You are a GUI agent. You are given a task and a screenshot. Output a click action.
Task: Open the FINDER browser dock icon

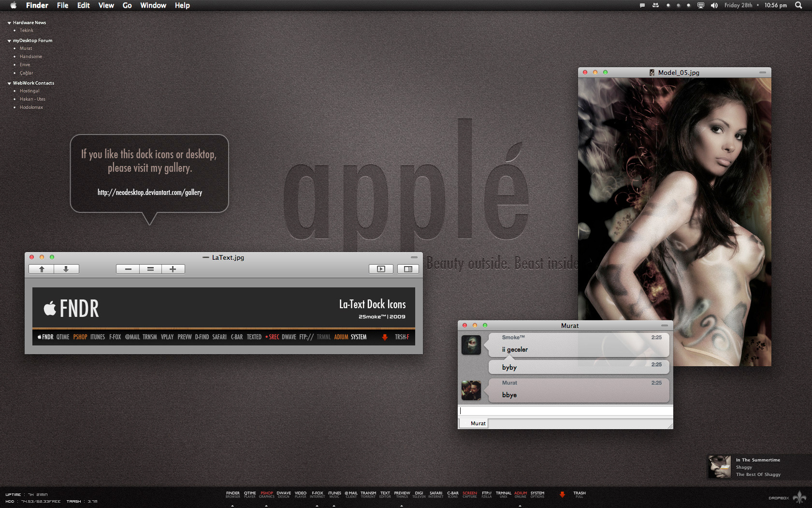coord(233,494)
